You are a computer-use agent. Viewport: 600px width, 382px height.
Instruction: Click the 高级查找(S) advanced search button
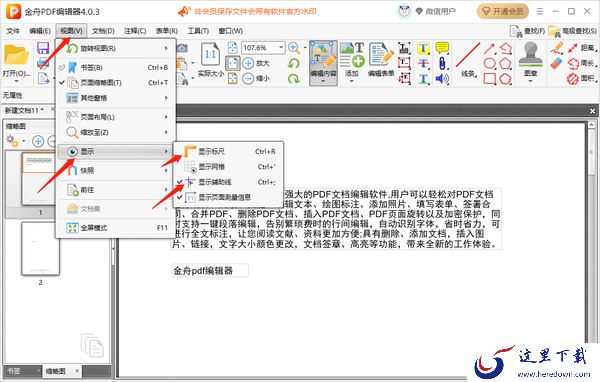pyautogui.click(x=572, y=31)
